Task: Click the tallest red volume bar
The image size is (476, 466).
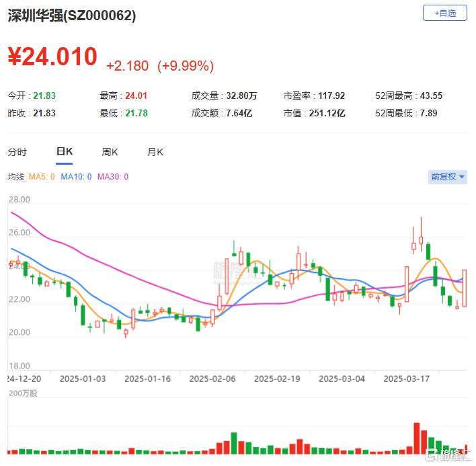Action: (x=417, y=438)
